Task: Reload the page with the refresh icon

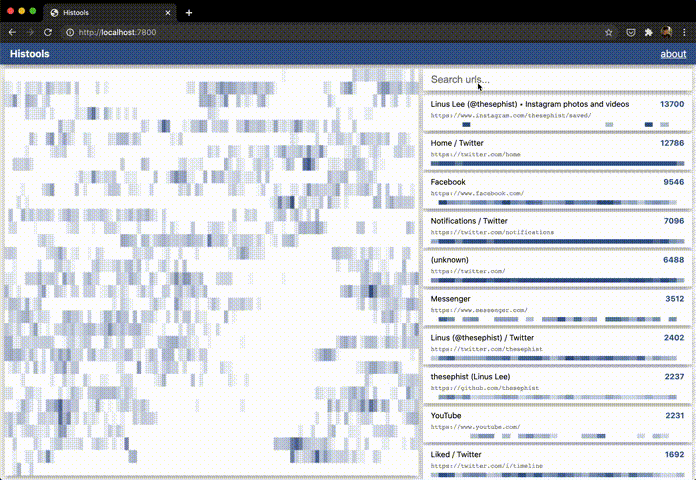Action: coord(47,32)
